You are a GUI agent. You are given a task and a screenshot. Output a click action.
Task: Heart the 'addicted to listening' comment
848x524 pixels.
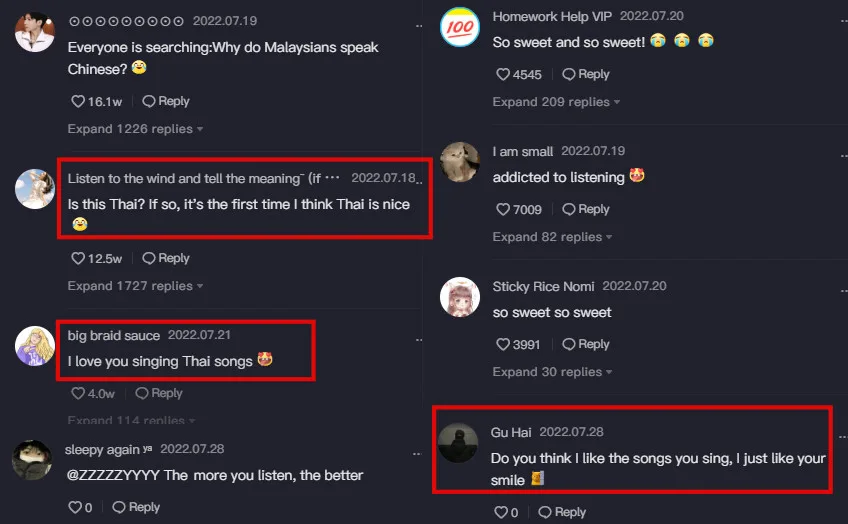pos(503,209)
